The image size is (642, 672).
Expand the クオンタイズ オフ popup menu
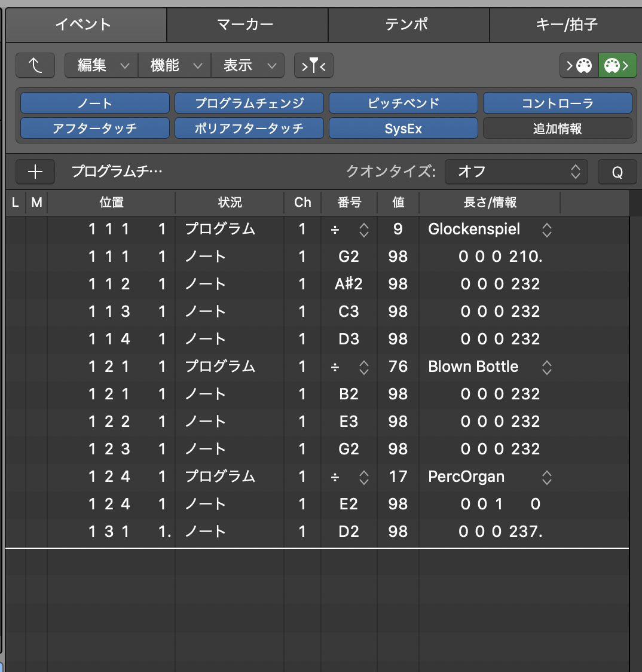pos(516,172)
